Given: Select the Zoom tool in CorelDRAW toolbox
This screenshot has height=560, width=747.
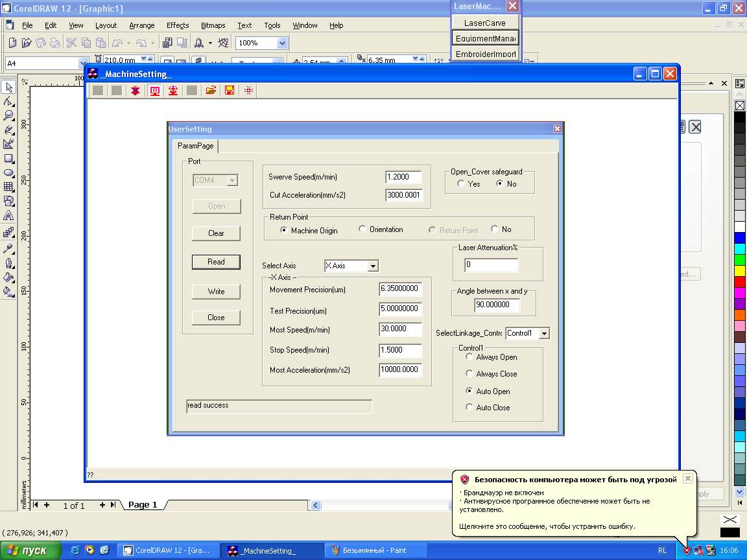Looking at the screenshot, I should (9, 115).
